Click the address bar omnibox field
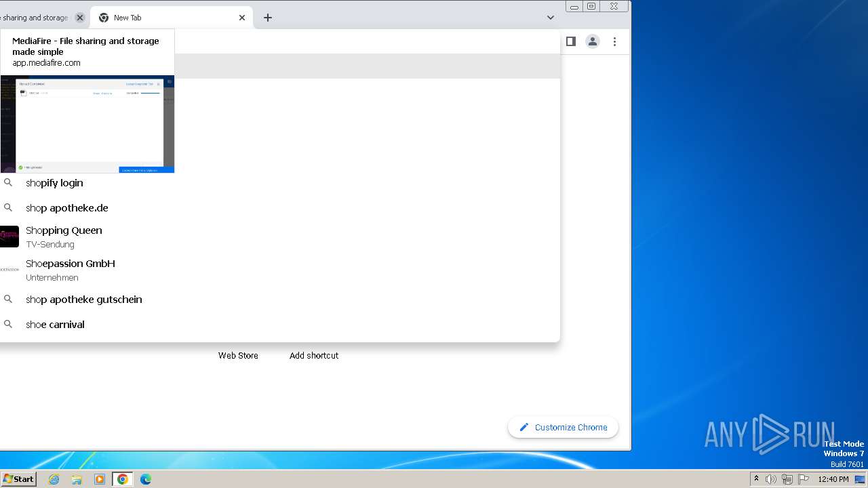The width and height of the screenshot is (868, 488). pos(366,41)
